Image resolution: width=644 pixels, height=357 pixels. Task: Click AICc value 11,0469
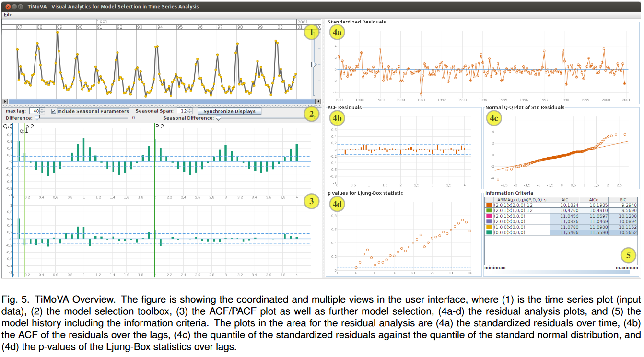click(x=599, y=221)
